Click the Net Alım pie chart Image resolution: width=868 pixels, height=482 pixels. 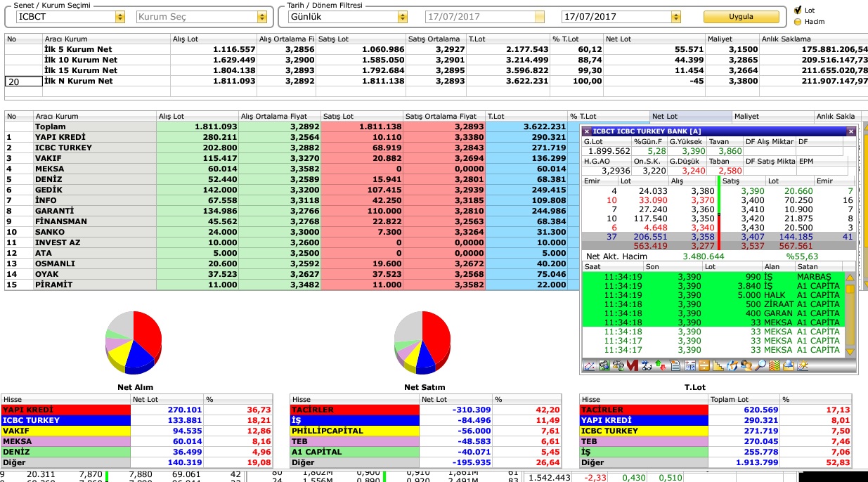[134, 342]
